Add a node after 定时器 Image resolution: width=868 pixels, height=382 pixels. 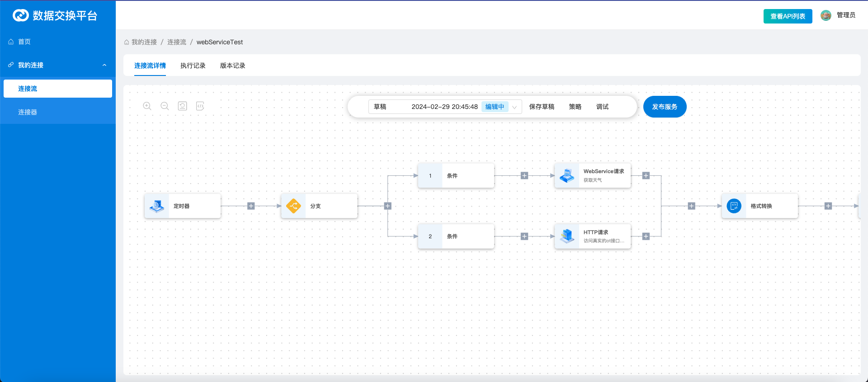251,206
